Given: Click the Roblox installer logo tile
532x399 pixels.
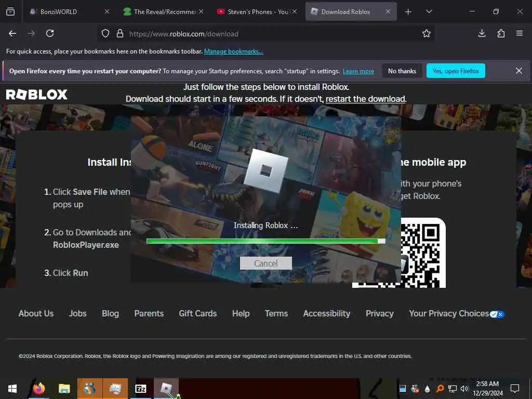Looking at the screenshot, I should coord(266,171).
